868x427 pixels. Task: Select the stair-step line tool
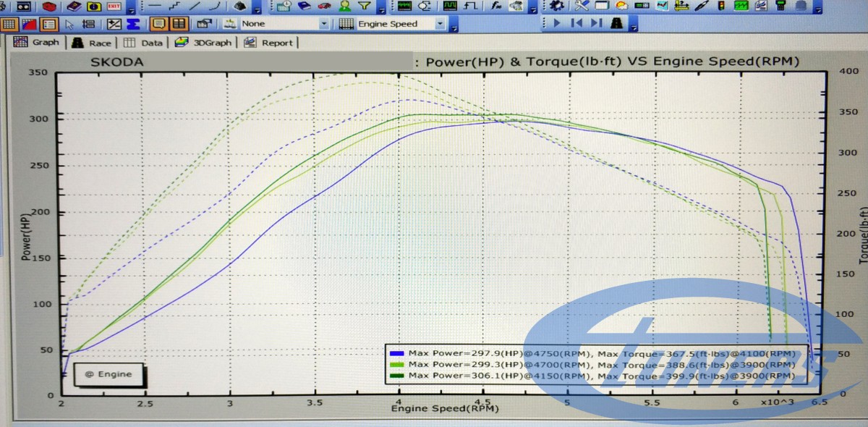175,6
